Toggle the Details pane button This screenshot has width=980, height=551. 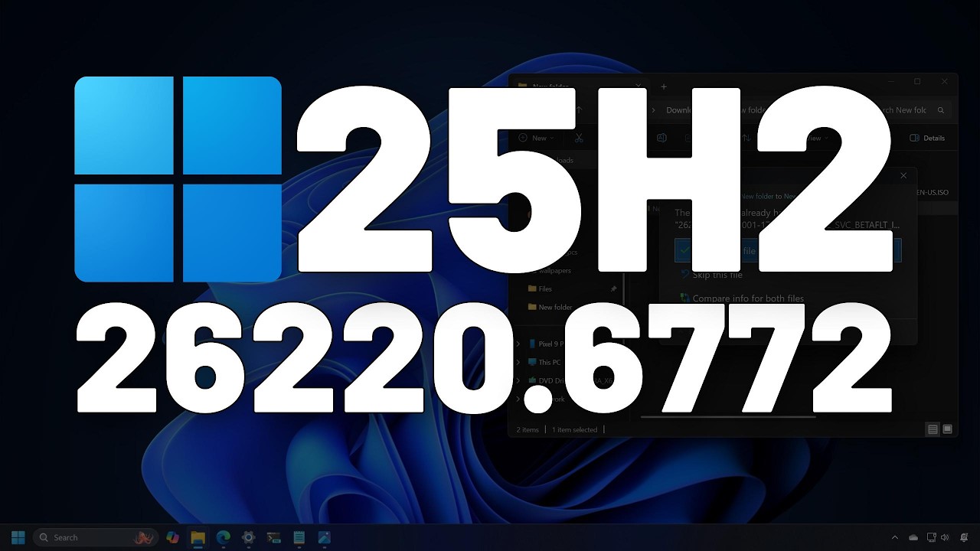927,138
